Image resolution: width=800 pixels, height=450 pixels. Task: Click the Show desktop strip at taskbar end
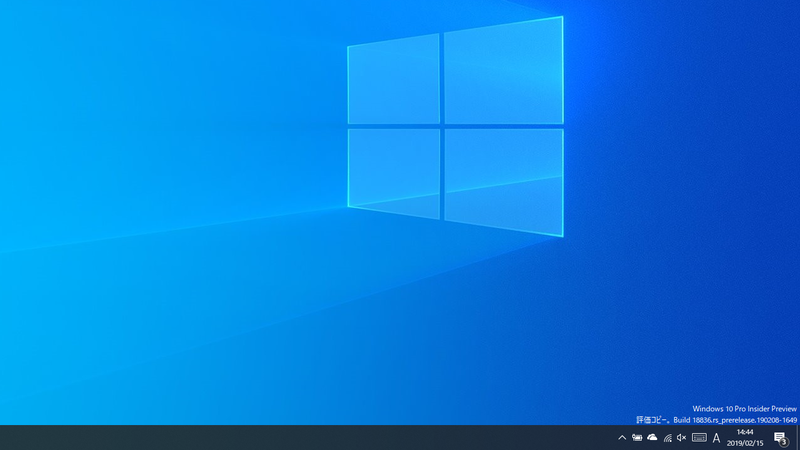click(x=797, y=438)
